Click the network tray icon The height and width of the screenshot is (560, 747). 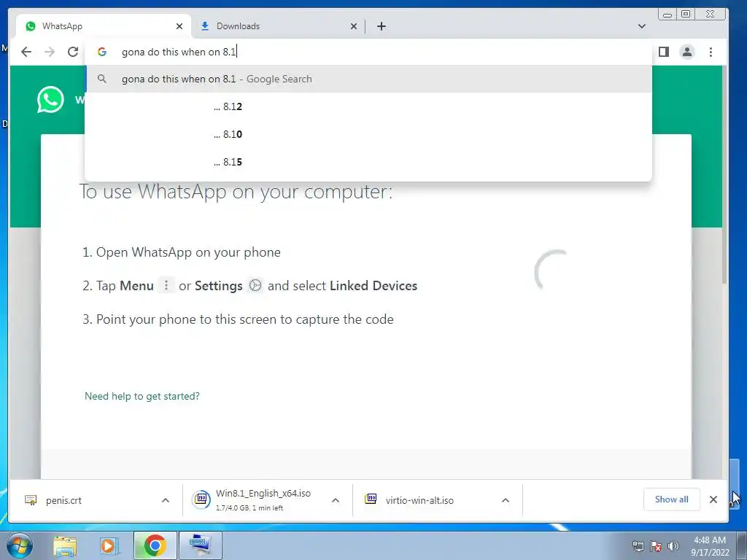coord(638,546)
